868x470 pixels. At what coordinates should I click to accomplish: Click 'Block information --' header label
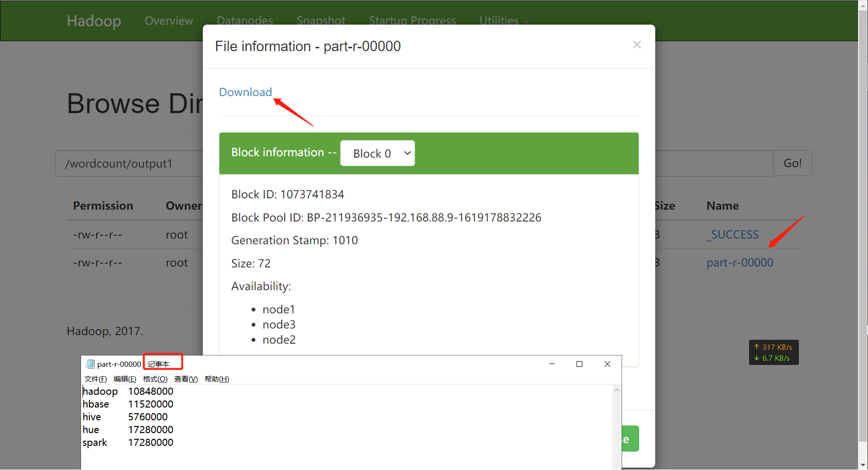[284, 152]
